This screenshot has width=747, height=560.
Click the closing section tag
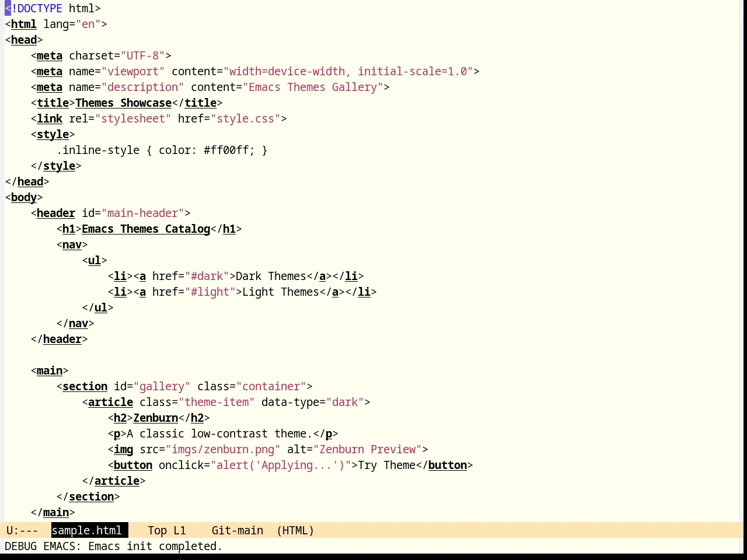click(88, 496)
